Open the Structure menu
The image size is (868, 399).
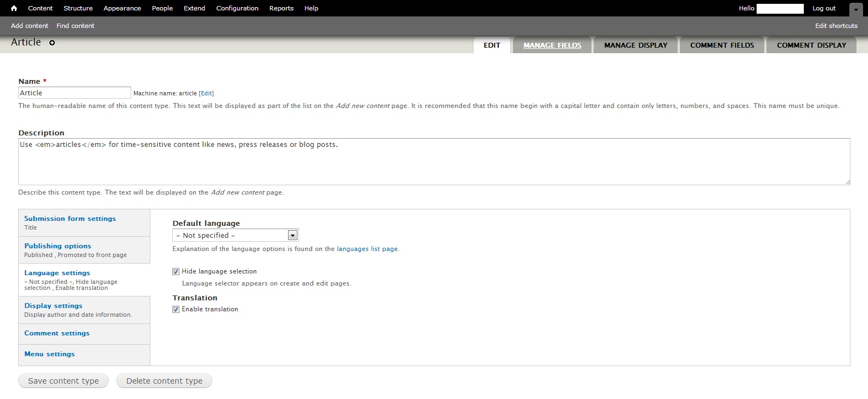(78, 8)
